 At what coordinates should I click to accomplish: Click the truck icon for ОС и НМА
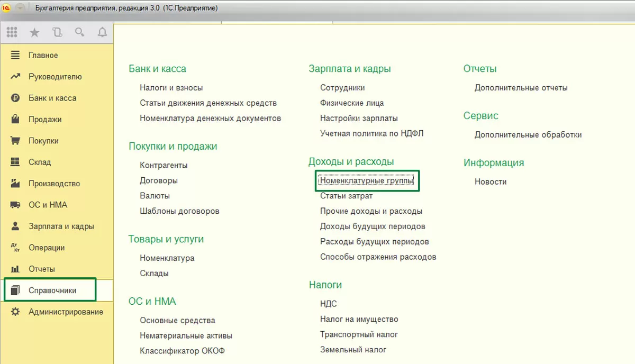15,205
